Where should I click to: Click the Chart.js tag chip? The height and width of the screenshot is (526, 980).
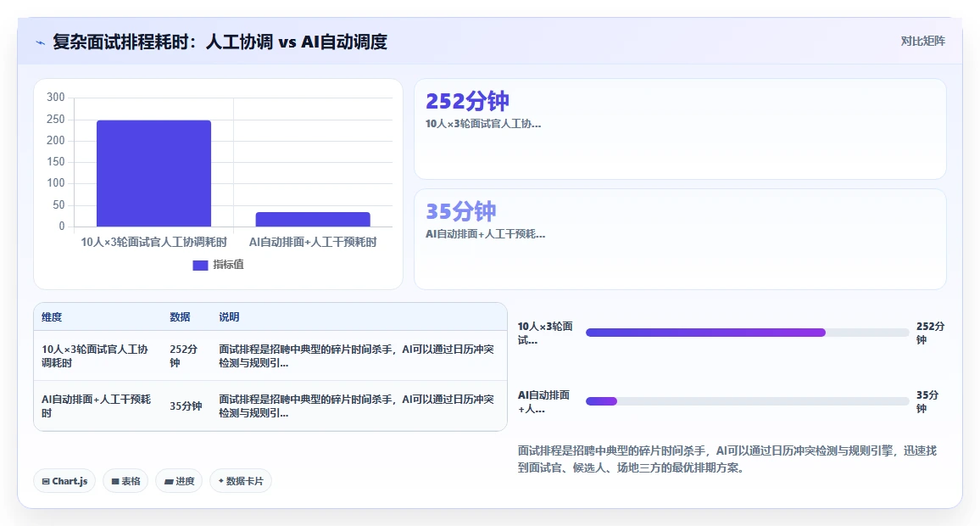click(64, 481)
